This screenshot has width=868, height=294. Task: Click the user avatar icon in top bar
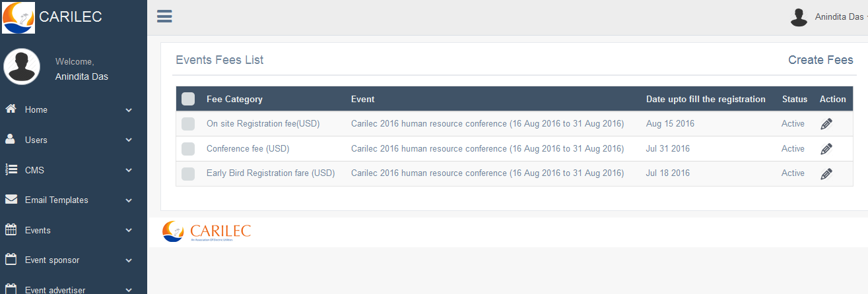pos(799,17)
